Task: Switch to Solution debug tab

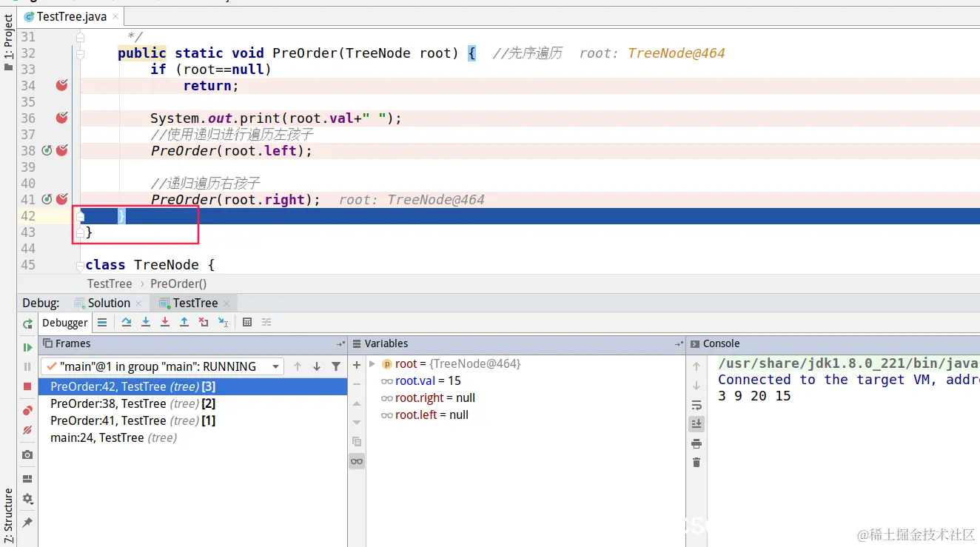Action: coord(109,303)
